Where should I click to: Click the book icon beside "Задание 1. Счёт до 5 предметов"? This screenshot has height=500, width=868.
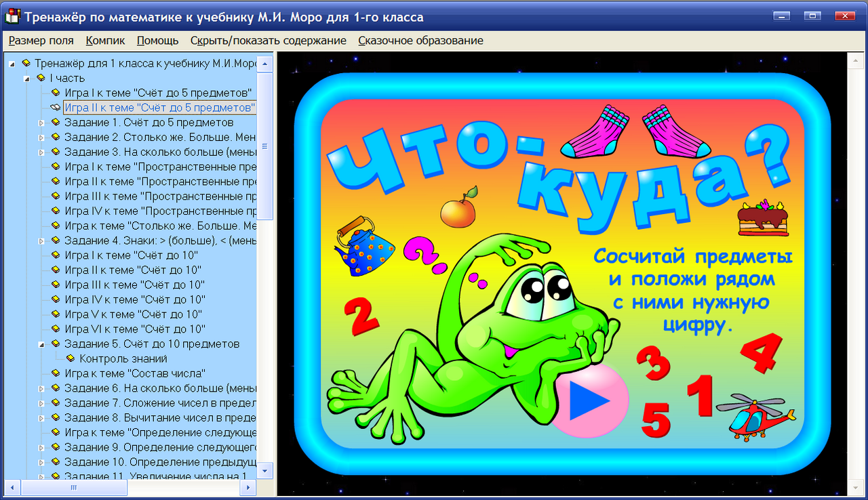56,123
